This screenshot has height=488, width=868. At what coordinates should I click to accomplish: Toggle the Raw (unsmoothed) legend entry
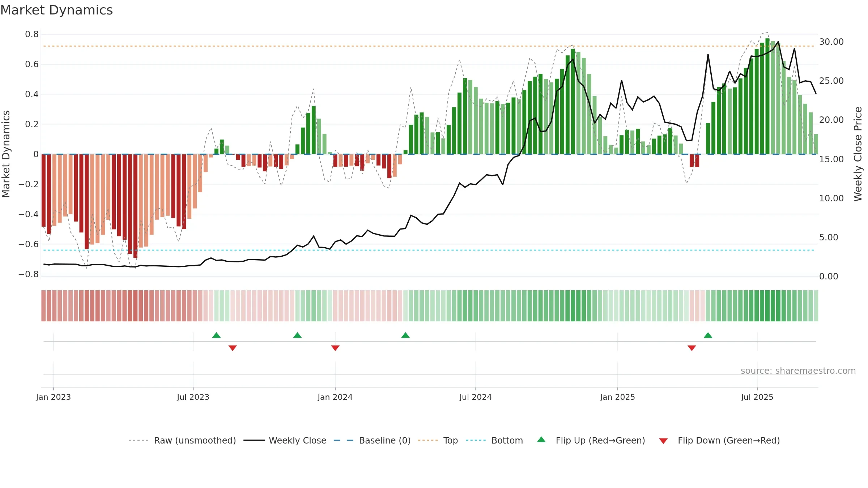182,440
